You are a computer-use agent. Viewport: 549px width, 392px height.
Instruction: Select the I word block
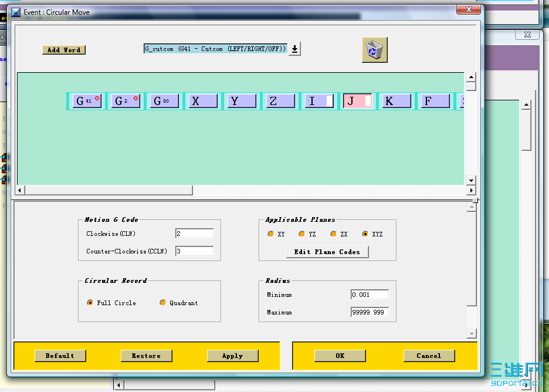tap(319, 101)
